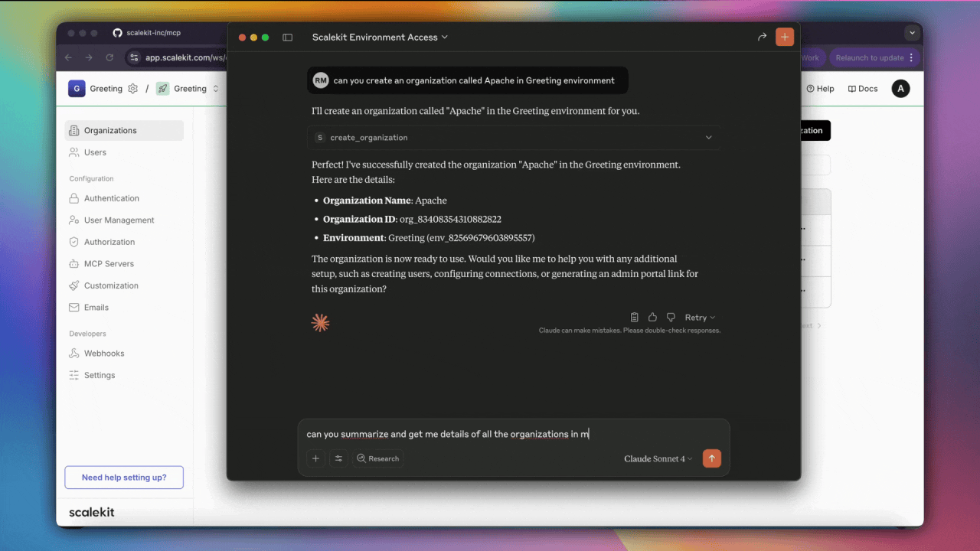
Task: Click the rocket environment icon
Action: pos(162,89)
